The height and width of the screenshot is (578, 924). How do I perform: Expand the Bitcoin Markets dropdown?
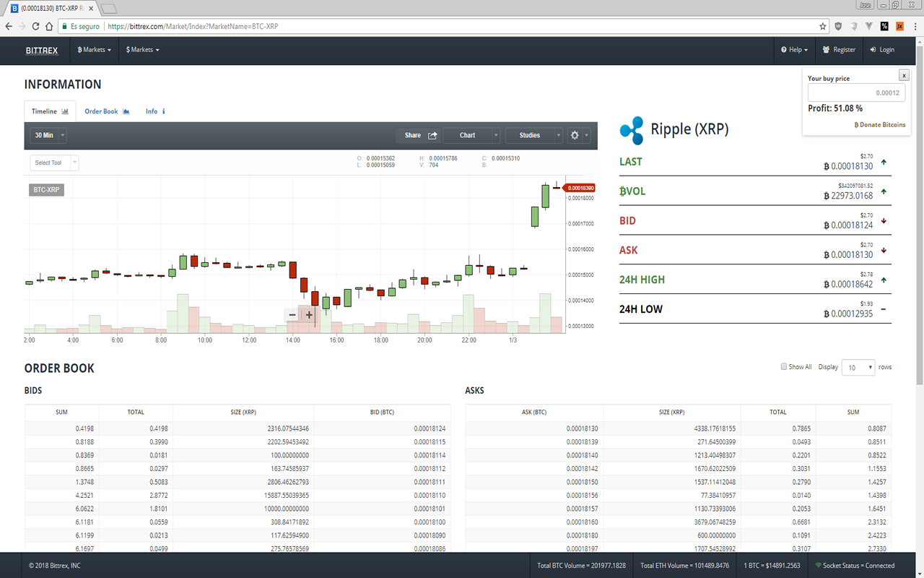95,50
